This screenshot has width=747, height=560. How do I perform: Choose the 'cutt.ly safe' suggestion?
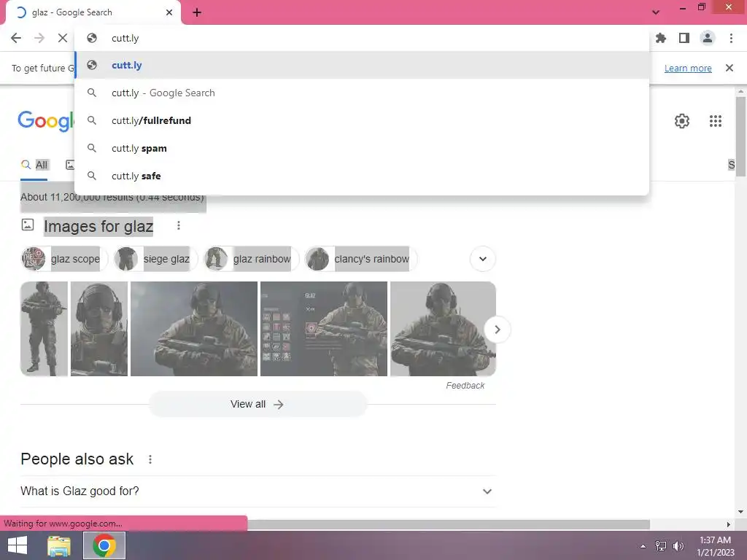pos(362,176)
